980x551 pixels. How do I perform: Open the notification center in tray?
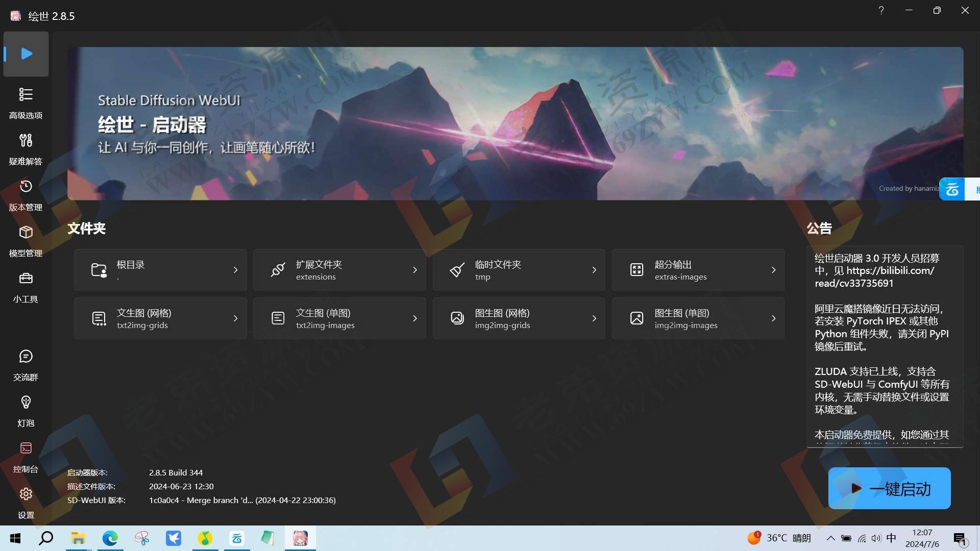(960, 538)
